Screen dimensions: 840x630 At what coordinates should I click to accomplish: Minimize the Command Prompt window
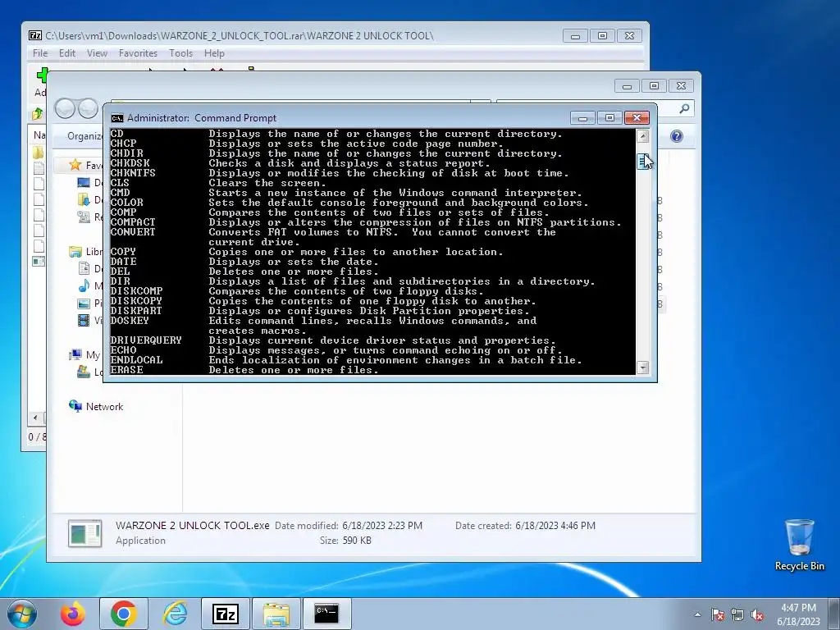pyautogui.click(x=583, y=118)
